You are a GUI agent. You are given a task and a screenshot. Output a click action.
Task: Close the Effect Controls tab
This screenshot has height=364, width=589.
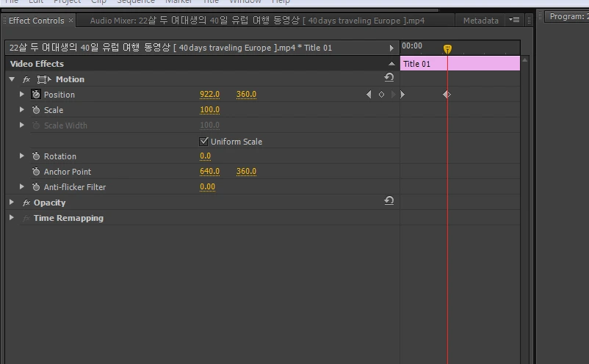(x=71, y=21)
